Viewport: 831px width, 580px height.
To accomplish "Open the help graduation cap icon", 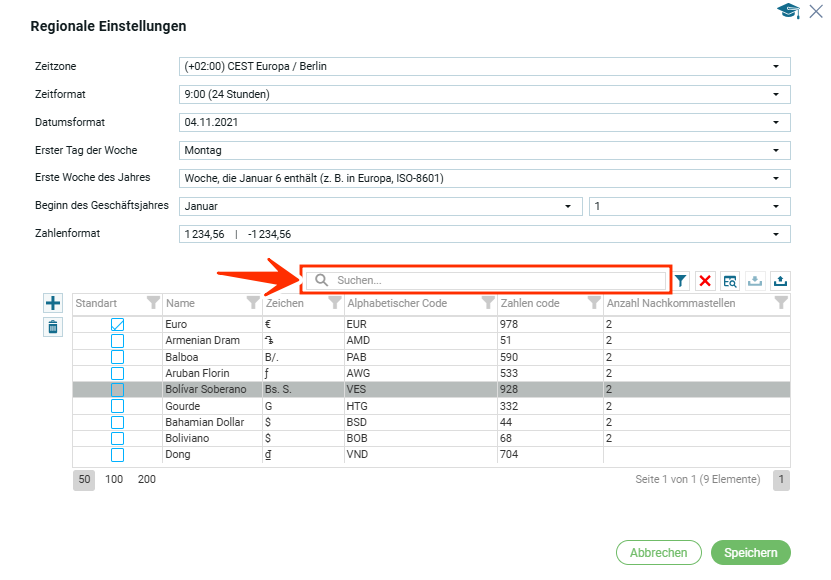I will [x=788, y=11].
